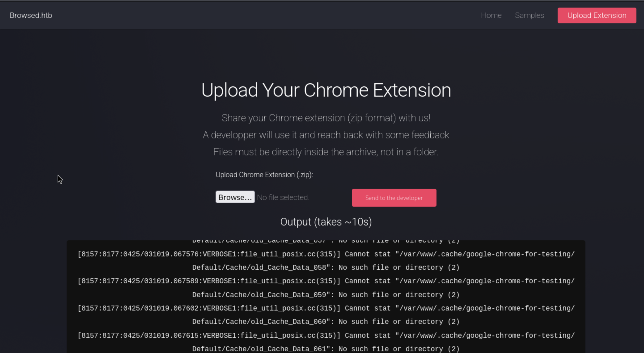Click the 'Upload Chrome Extension (.zip):' label
Viewport: 644px width, 353px height.
[264, 175]
